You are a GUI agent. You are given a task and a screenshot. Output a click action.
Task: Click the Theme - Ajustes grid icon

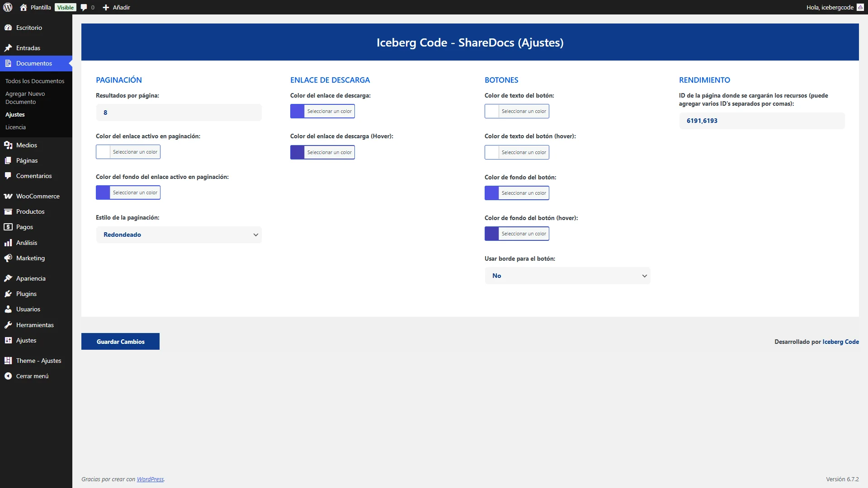coord(8,361)
